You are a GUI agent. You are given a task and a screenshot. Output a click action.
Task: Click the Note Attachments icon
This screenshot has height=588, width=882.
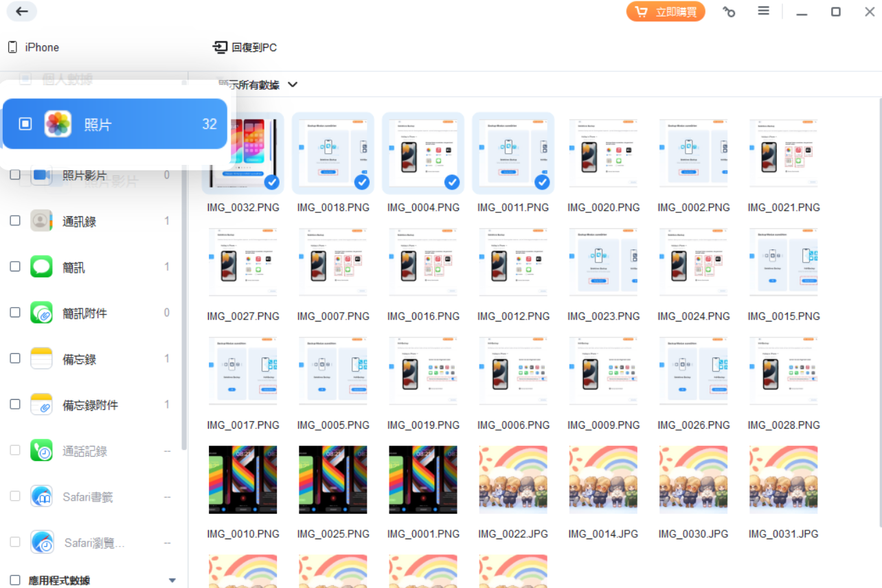click(41, 405)
